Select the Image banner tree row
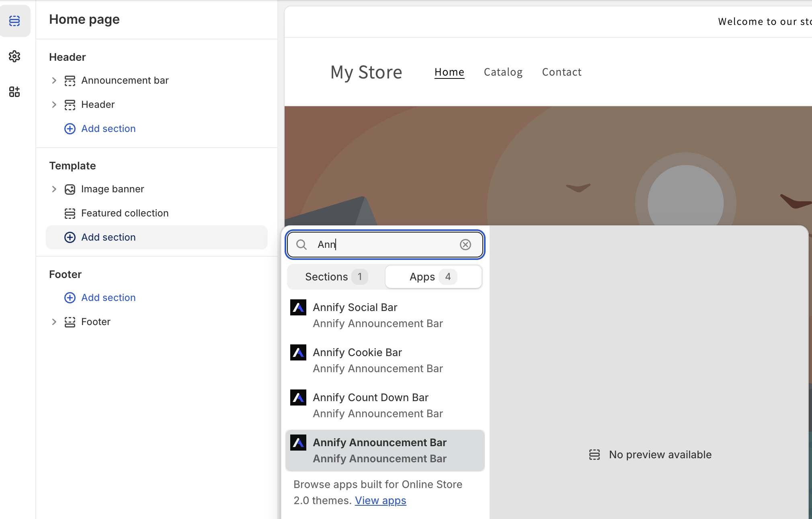 tap(157, 189)
